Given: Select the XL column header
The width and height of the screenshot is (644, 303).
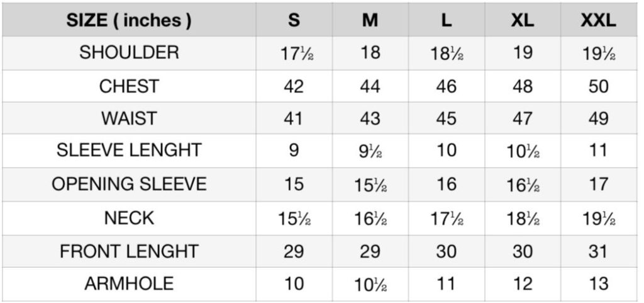Looking at the screenshot, I should click(x=523, y=20).
